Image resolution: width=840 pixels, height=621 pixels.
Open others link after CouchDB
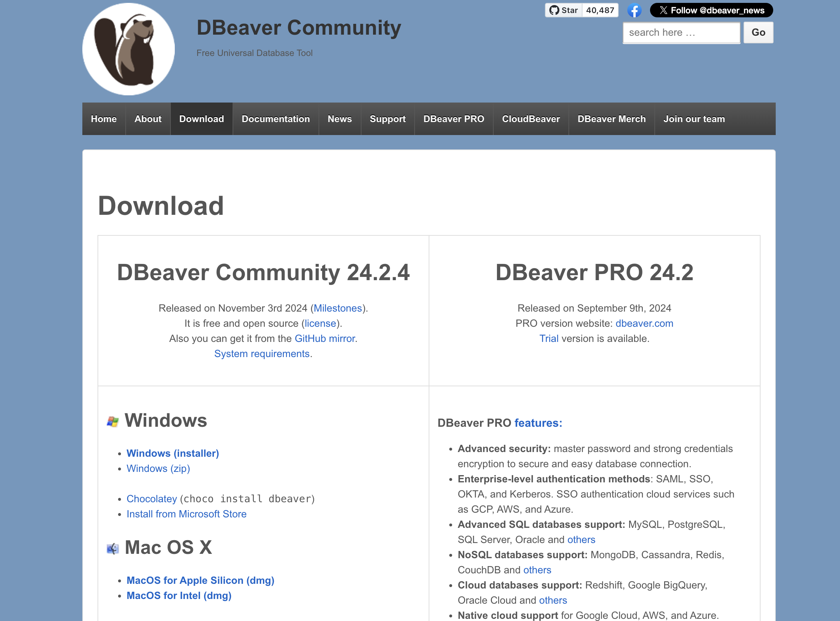pyautogui.click(x=537, y=570)
